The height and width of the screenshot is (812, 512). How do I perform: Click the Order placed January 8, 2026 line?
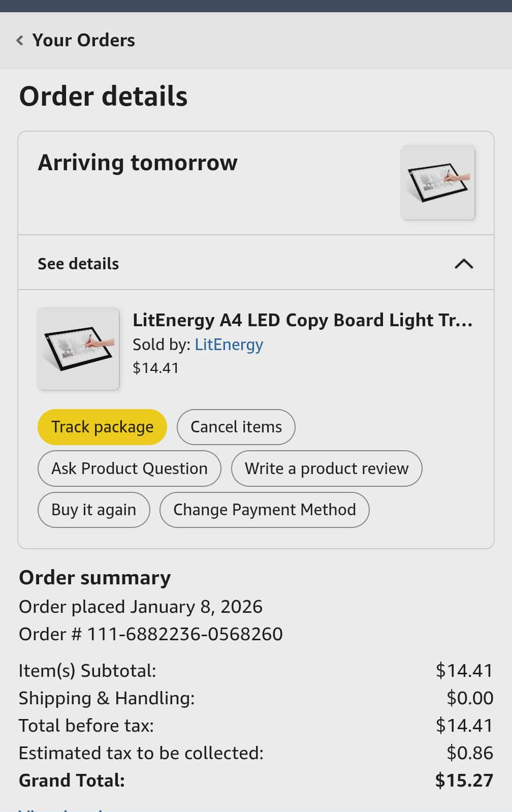click(141, 607)
